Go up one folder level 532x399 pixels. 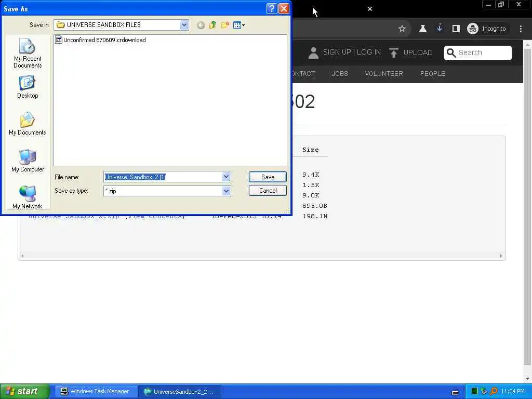(x=212, y=25)
